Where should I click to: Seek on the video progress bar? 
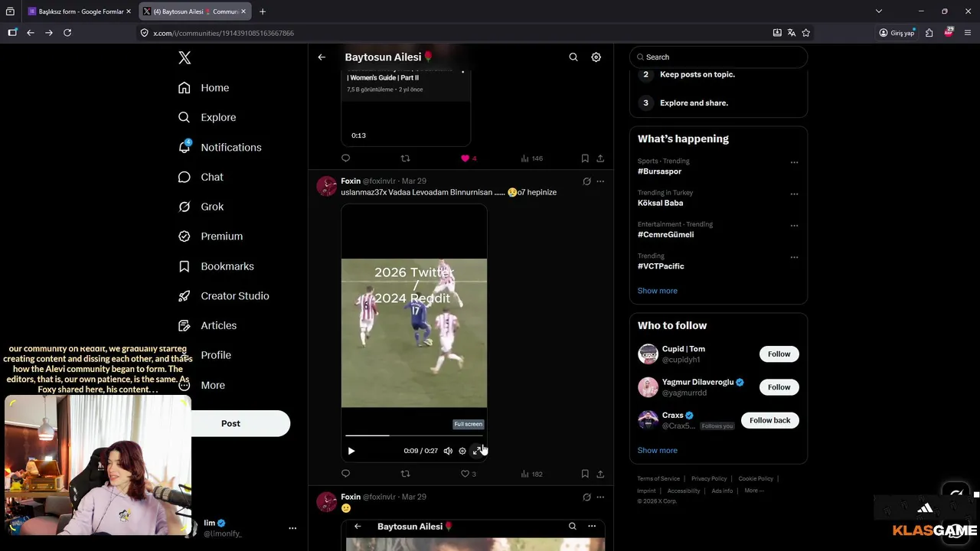(x=414, y=435)
